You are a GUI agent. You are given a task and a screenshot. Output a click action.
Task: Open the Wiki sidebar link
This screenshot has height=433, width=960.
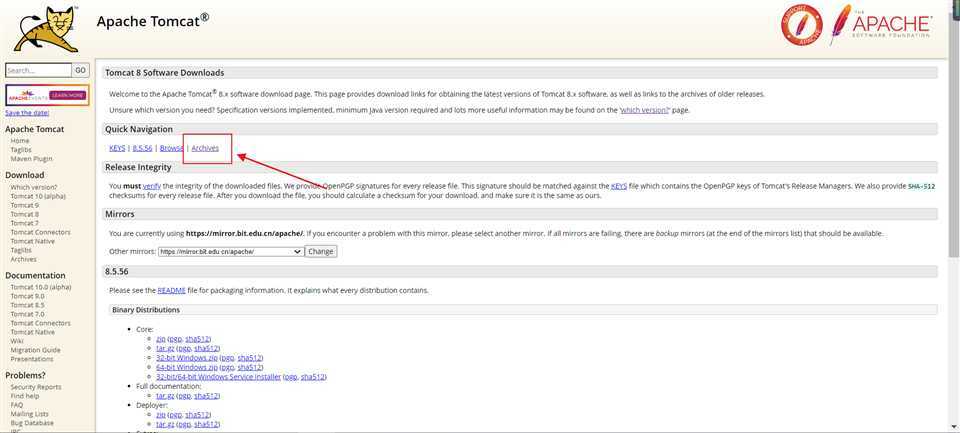pos(17,341)
